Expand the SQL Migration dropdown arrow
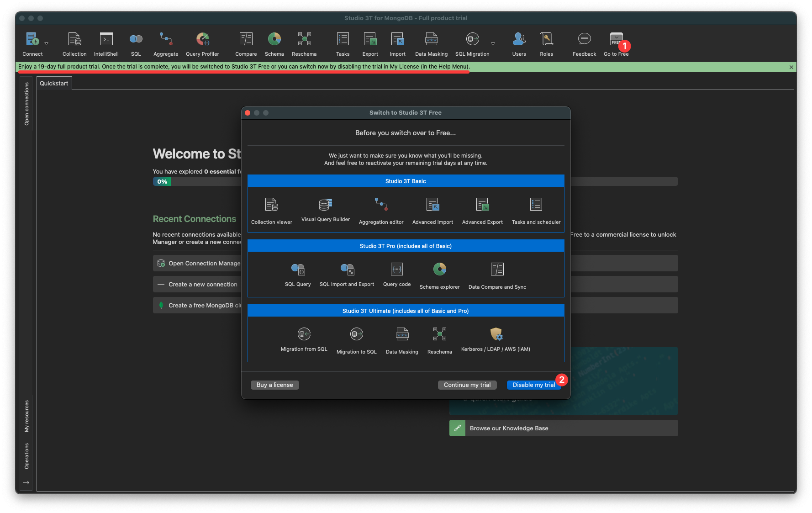This screenshot has width=812, height=513. pos(493,44)
